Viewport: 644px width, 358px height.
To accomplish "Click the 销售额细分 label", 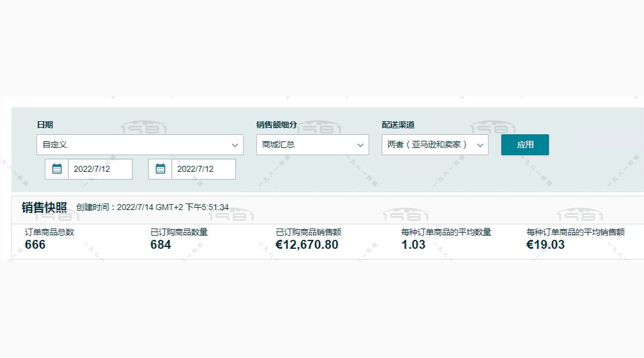I will 277,125.
